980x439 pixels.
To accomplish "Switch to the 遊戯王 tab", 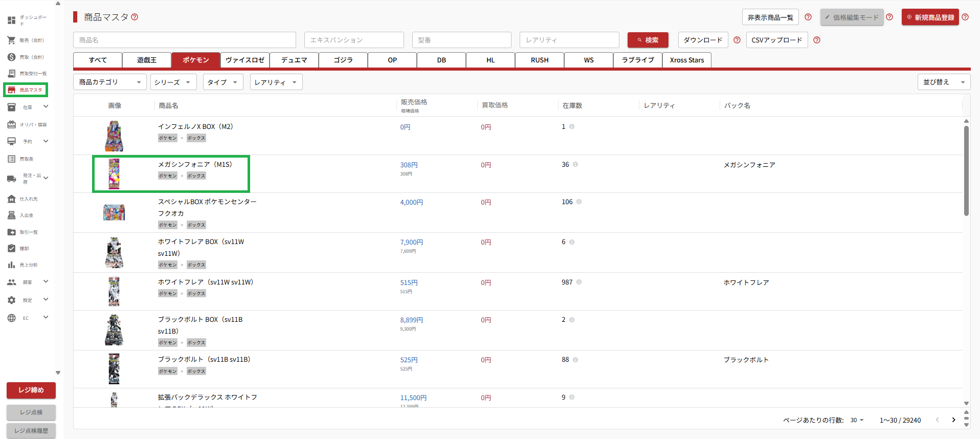I will [x=147, y=60].
